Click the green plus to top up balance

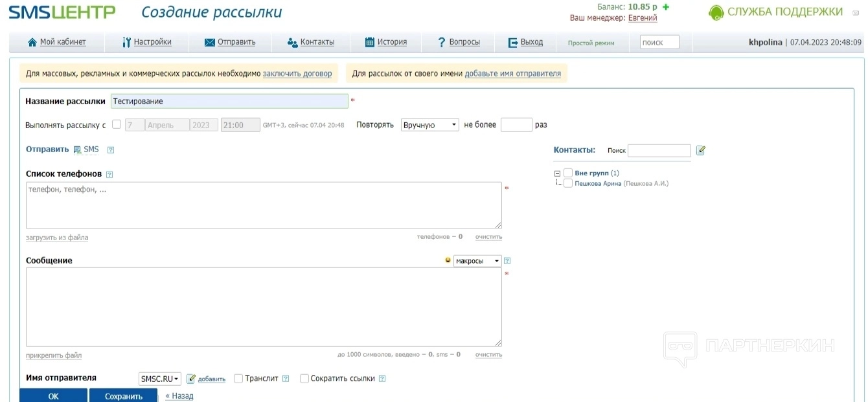[x=665, y=7]
